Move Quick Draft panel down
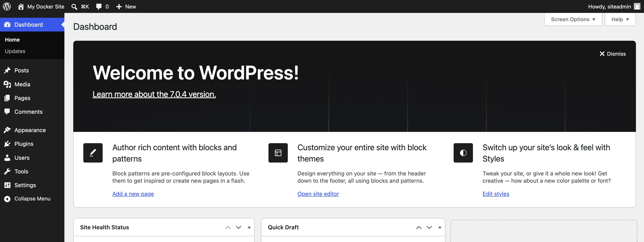This screenshot has width=644, height=242. pos(429,227)
